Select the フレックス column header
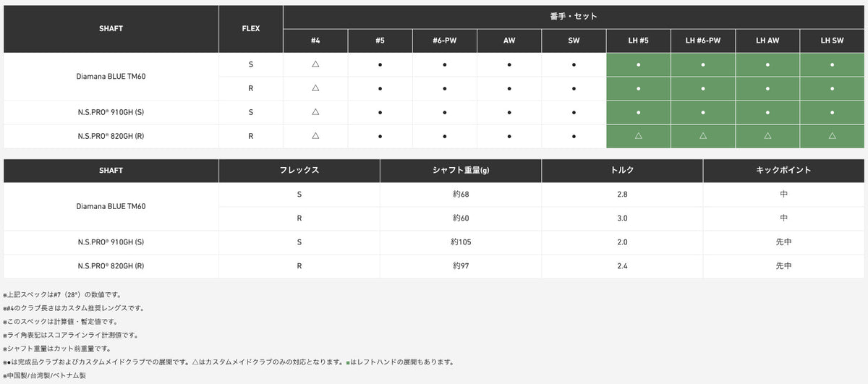Screen dimensions: 868x384 [299, 171]
